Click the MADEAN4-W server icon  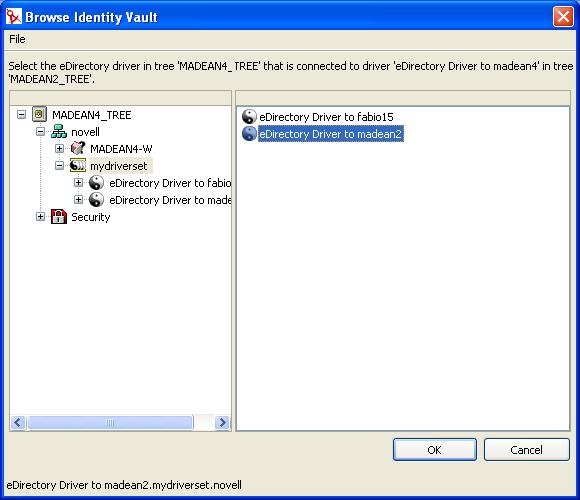click(78, 148)
